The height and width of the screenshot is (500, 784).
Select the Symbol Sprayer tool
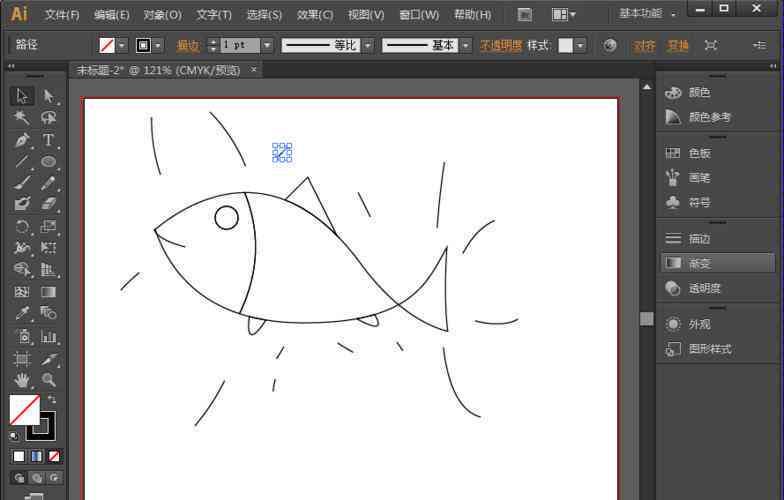tap(22, 336)
